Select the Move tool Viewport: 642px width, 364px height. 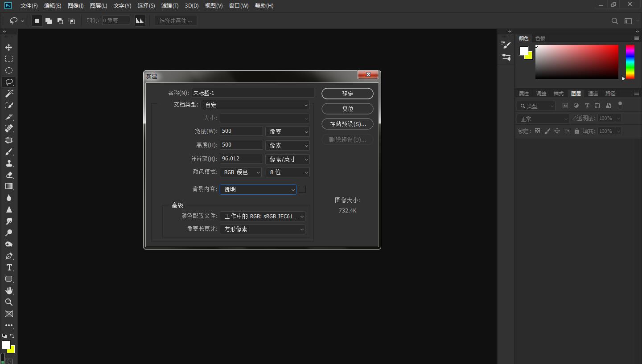pos(9,47)
